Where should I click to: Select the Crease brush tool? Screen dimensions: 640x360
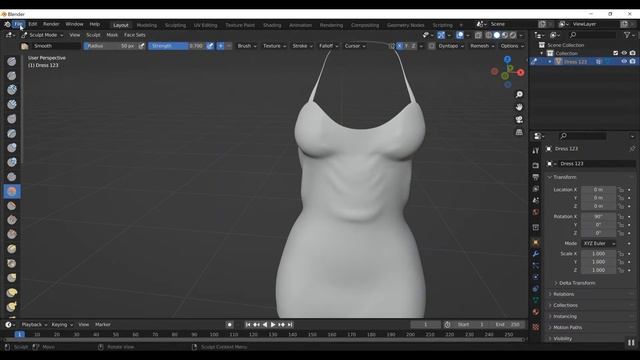[12, 177]
